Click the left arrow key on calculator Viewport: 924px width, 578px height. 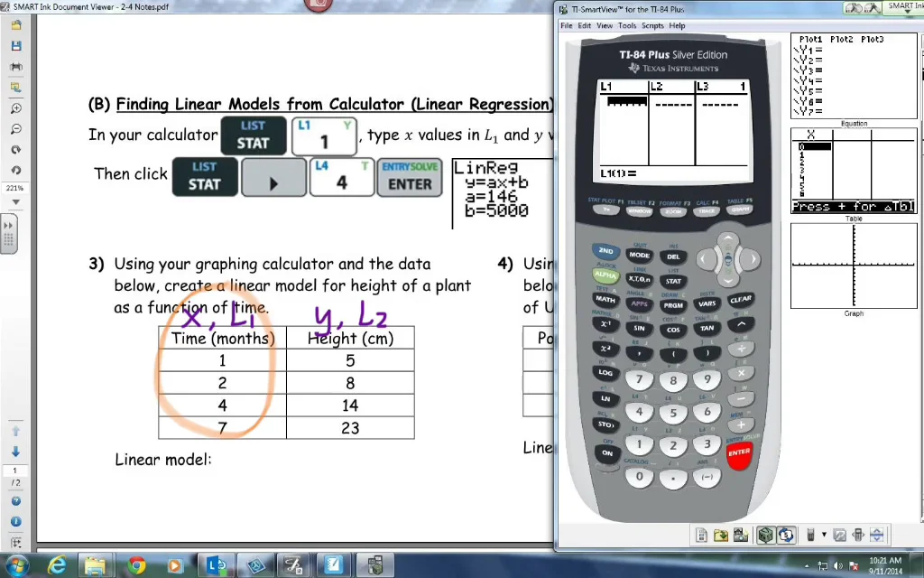707,259
